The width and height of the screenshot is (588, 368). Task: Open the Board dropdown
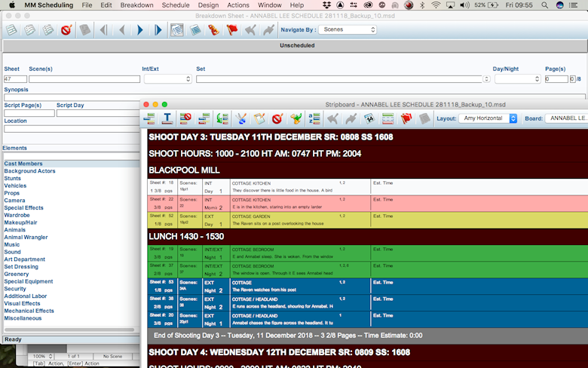pos(566,118)
